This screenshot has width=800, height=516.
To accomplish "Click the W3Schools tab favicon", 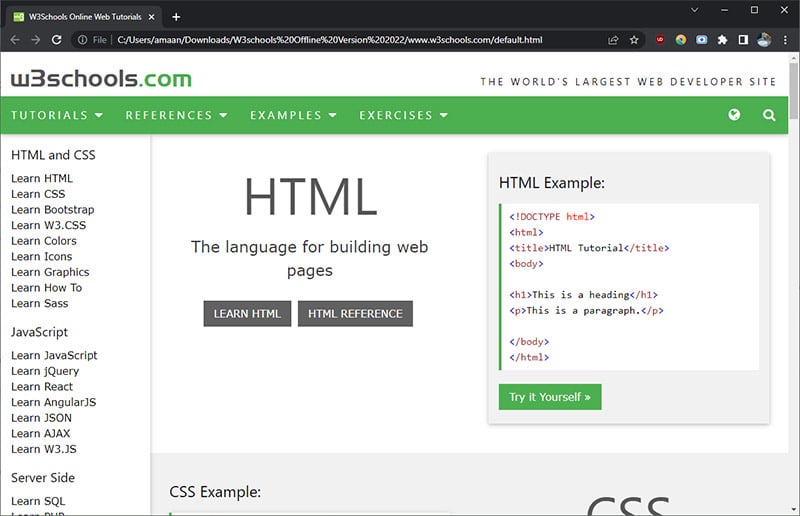I will 19,17.
